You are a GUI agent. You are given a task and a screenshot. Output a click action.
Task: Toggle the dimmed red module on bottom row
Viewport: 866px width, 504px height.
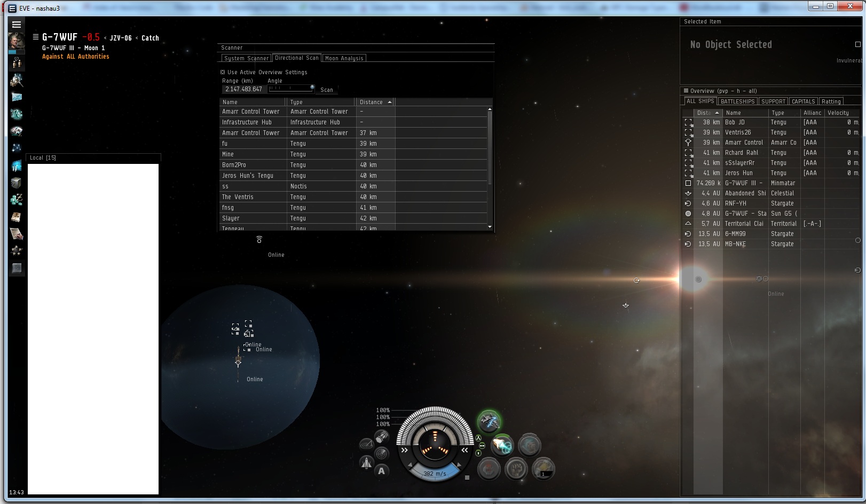point(489,469)
